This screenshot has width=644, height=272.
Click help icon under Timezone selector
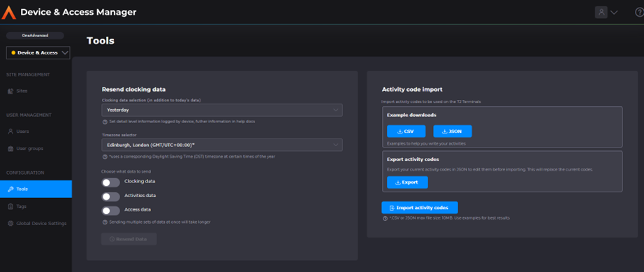pyautogui.click(x=105, y=157)
